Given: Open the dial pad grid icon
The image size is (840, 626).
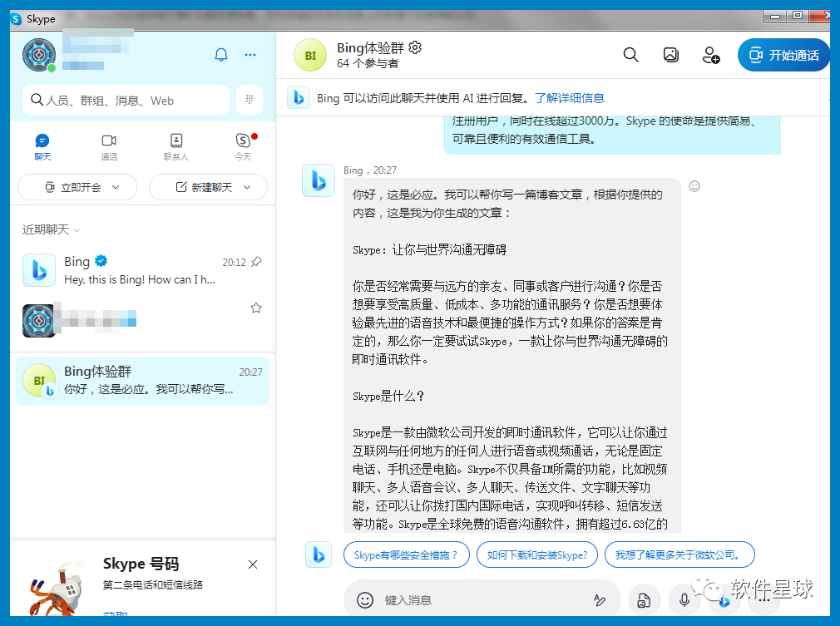Looking at the screenshot, I should (x=250, y=100).
